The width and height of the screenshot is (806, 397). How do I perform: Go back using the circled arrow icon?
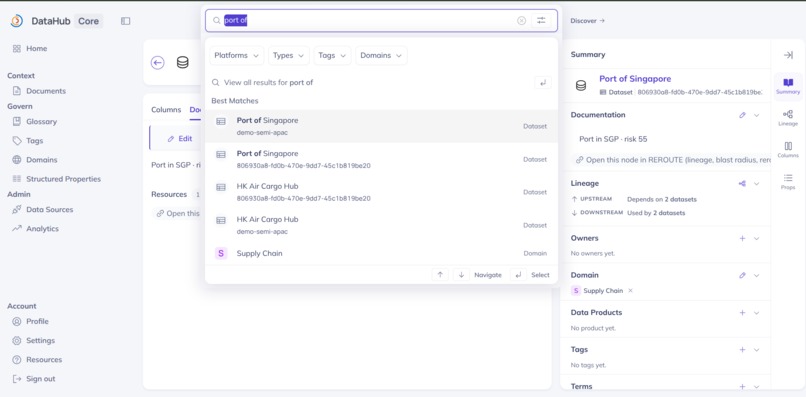pyautogui.click(x=157, y=63)
